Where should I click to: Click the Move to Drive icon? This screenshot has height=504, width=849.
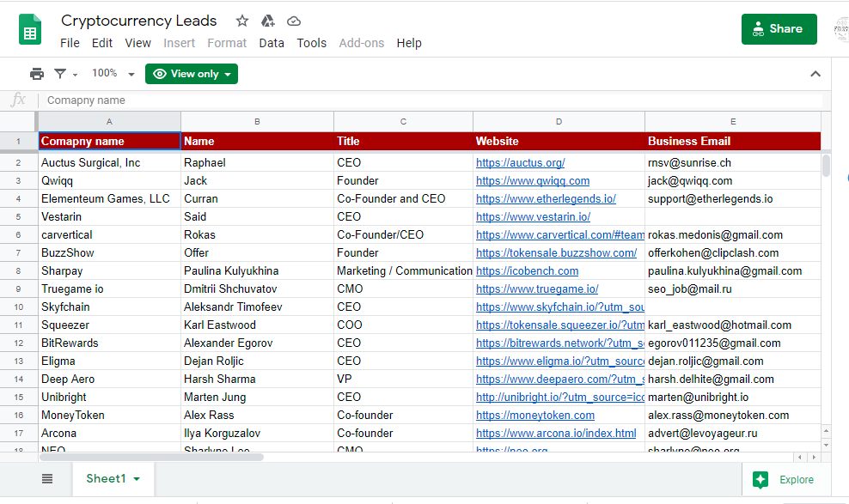click(267, 21)
